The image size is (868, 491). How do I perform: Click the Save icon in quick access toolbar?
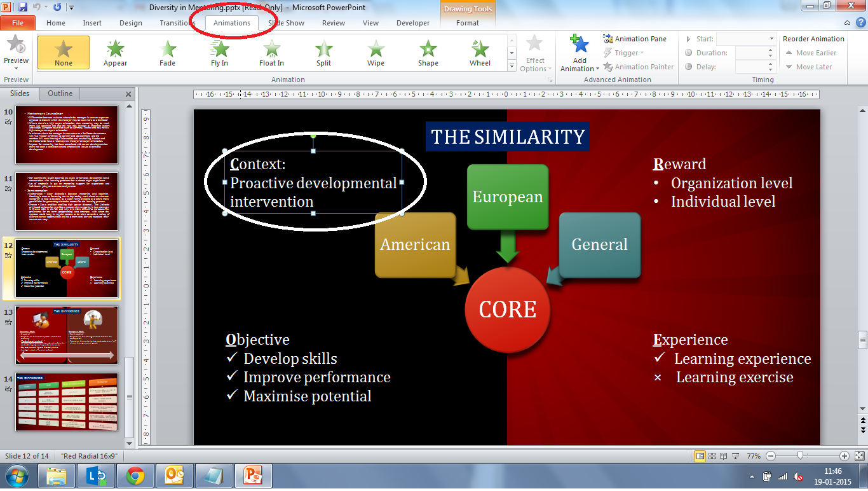(x=23, y=8)
